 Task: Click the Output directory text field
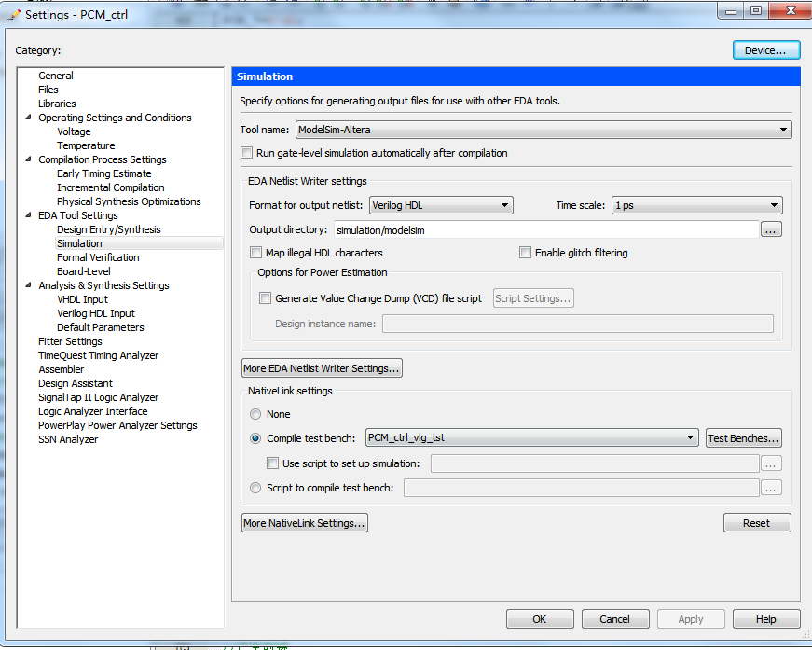(546, 230)
